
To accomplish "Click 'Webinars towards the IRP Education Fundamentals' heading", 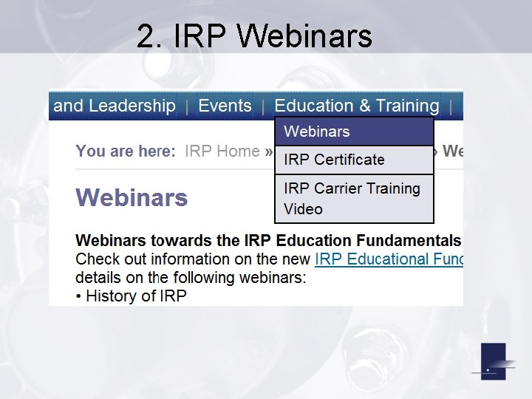I will (x=268, y=241).
